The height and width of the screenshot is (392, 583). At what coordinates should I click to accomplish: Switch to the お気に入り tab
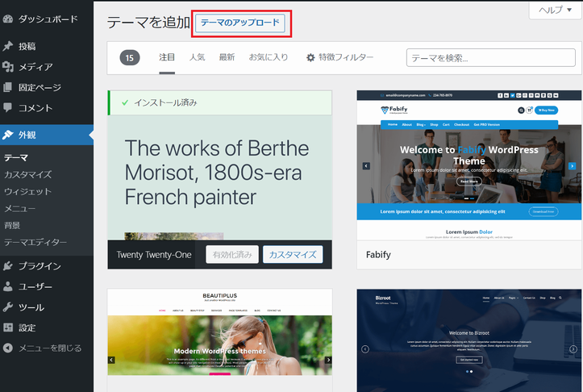point(269,57)
